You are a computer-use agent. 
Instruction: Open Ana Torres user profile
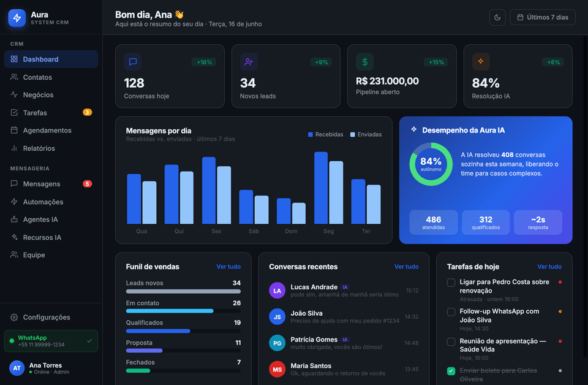point(51,368)
